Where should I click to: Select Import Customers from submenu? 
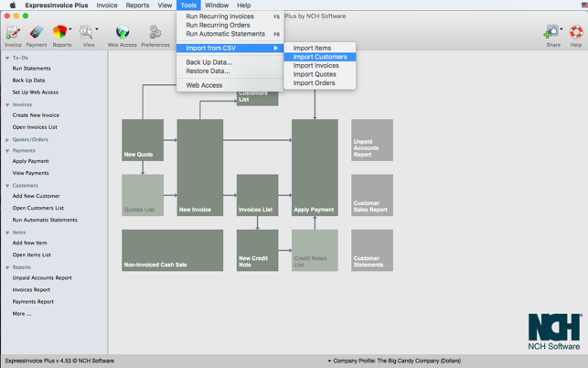[x=319, y=57]
